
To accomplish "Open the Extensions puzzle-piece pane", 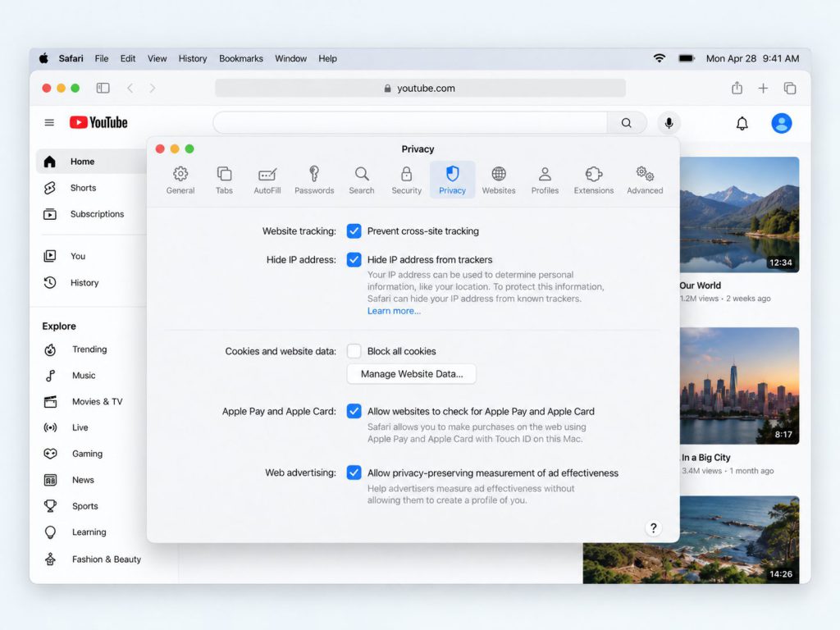I will tap(594, 180).
